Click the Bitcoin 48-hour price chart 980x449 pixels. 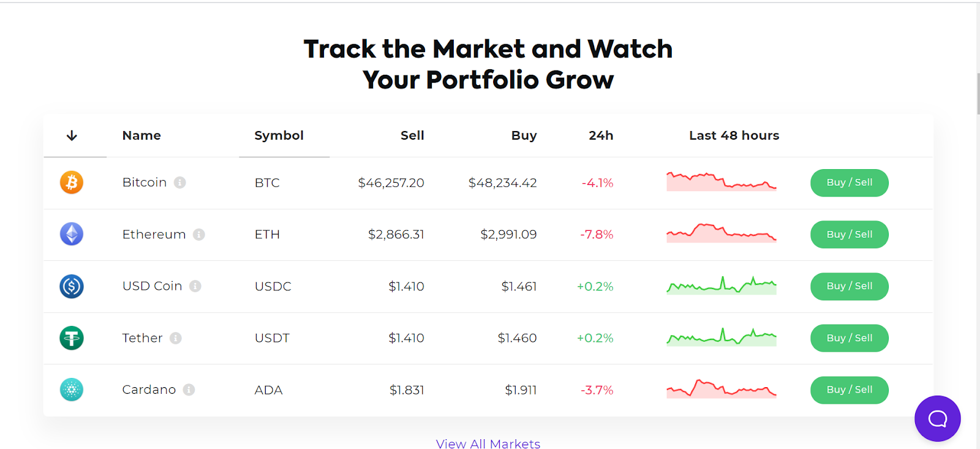pos(721,182)
